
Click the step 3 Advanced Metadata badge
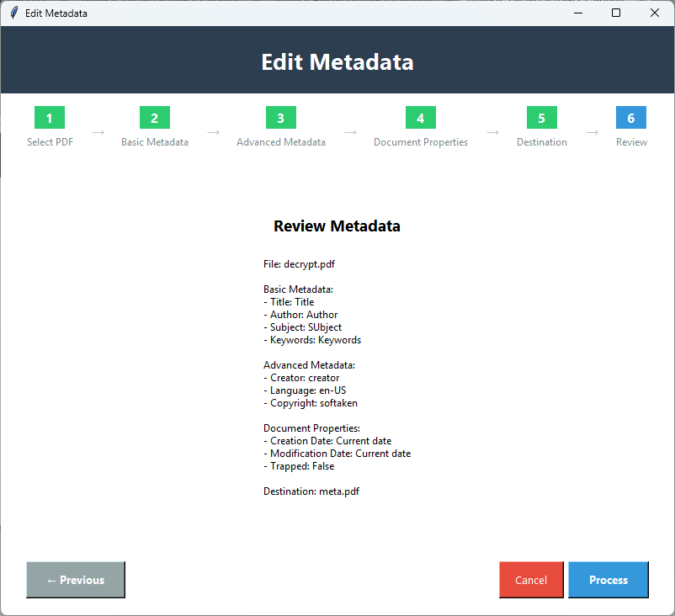tap(280, 118)
